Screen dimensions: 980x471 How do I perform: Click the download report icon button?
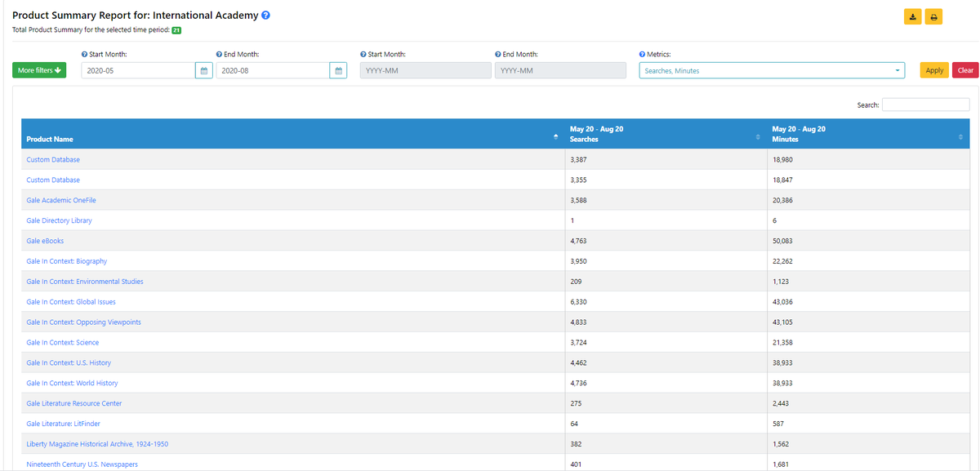coord(913,16)
